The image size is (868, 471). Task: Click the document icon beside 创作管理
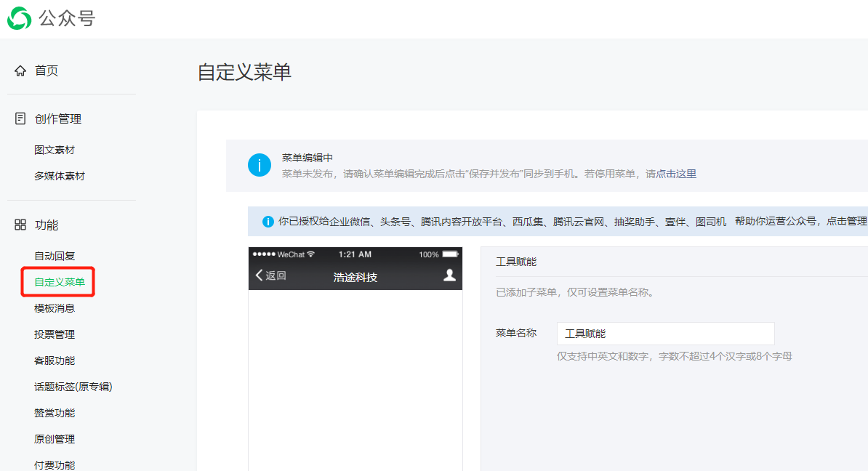(x=20, y=118)
